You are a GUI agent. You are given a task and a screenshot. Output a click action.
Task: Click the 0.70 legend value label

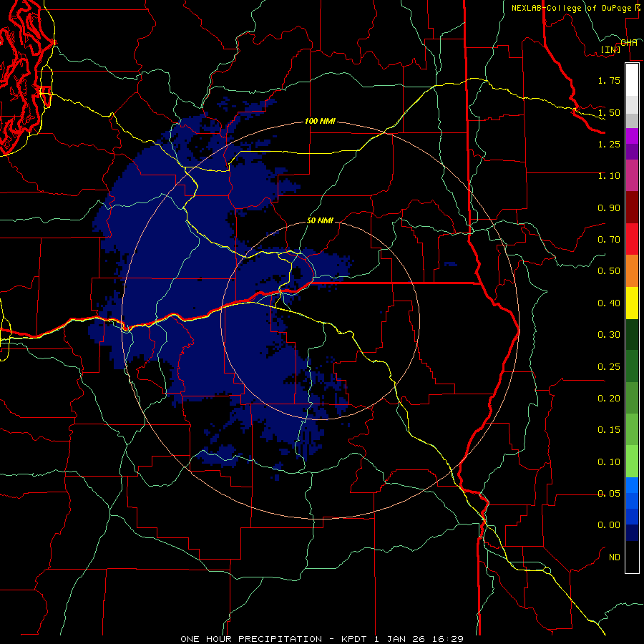[x=609, y=240]
